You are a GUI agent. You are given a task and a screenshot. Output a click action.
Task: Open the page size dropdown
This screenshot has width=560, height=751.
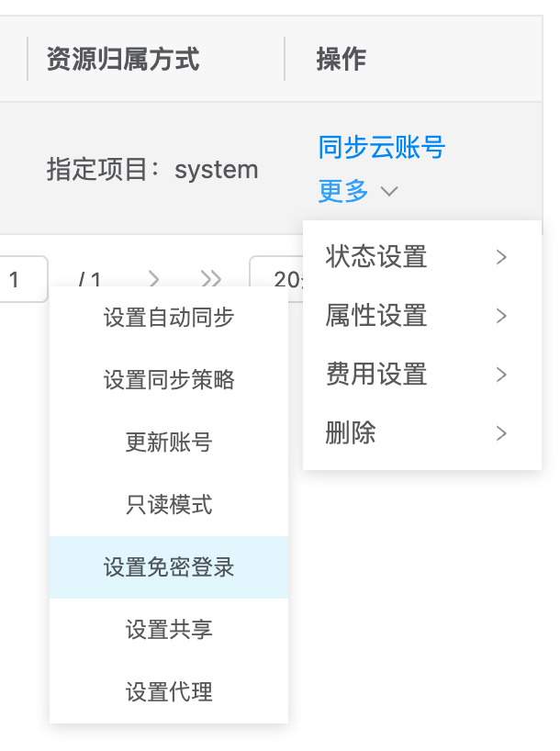[x=277, y=278]
